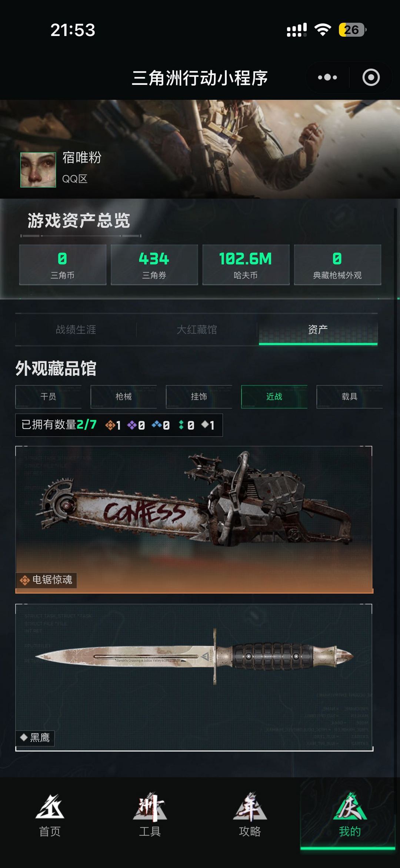Tap orange rarity icon in owned count
This screenshot has width=400, height=868.
110,425
